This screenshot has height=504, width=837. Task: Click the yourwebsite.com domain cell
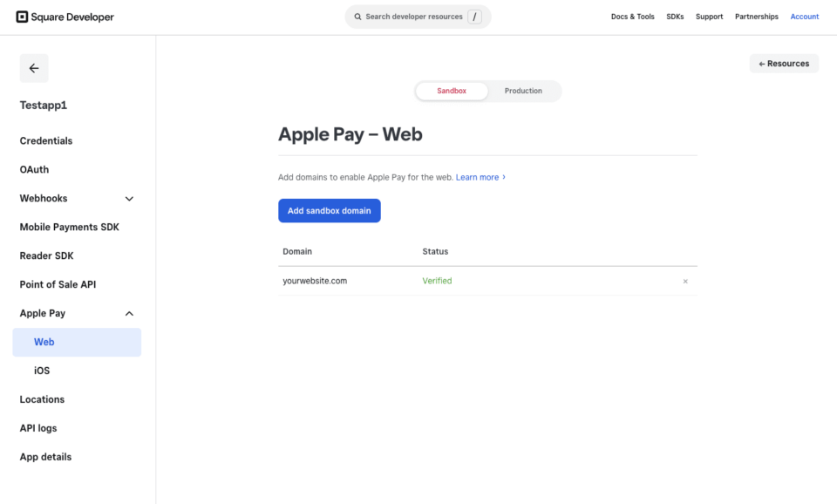pyautogui.click(x=315, y=281)
